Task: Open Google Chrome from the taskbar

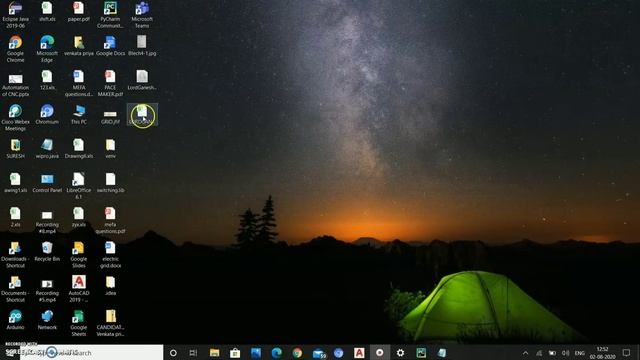Action: [297, 353]
